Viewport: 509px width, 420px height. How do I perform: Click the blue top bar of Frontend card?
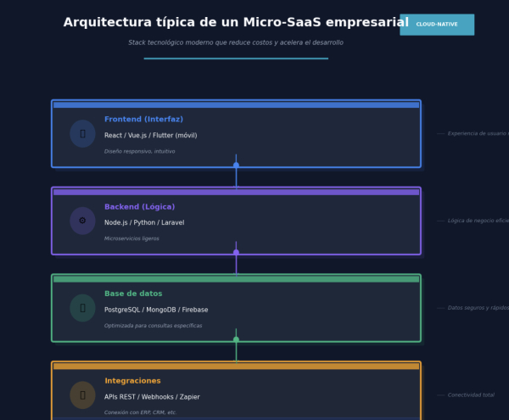(236, 105)
